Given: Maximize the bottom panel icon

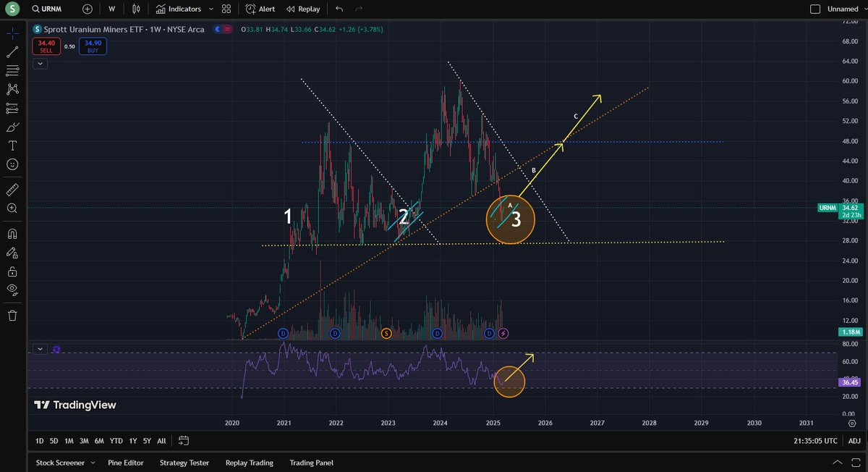Looking at the screenshot, I should 854,463.
